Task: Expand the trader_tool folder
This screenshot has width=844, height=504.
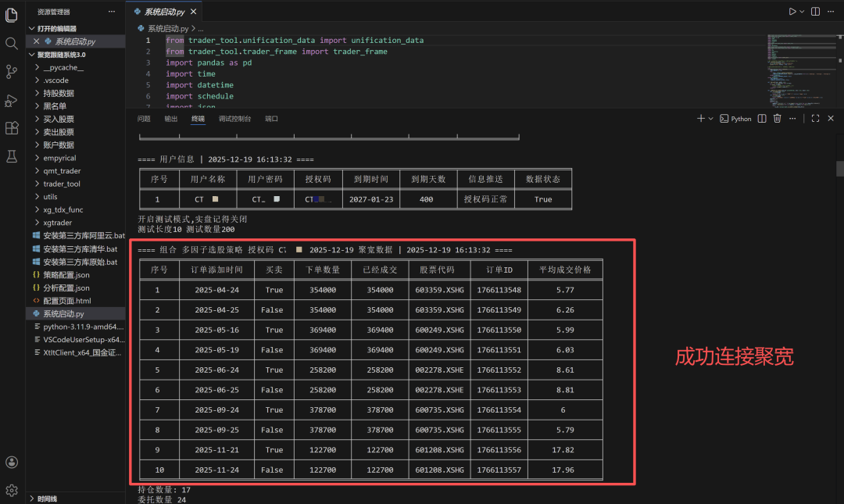Action: click(x=61, y=184)
